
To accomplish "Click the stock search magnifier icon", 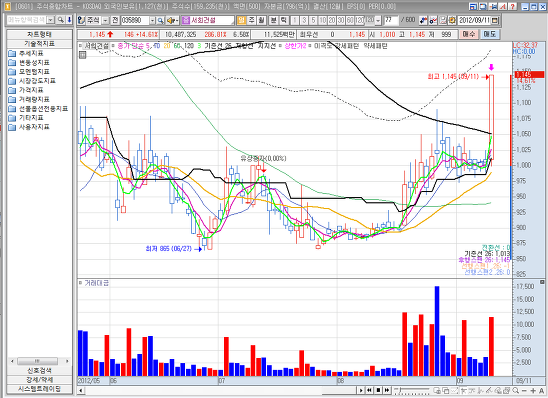I will 160,21.
